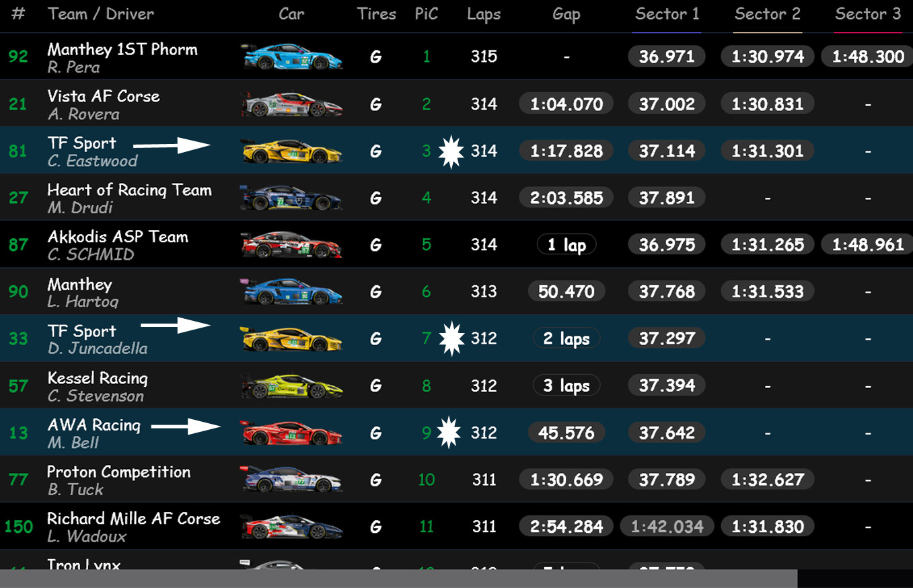Click the Heart of Racing Team car image
The image size is (913, 588).
click(x=291, y=198)
